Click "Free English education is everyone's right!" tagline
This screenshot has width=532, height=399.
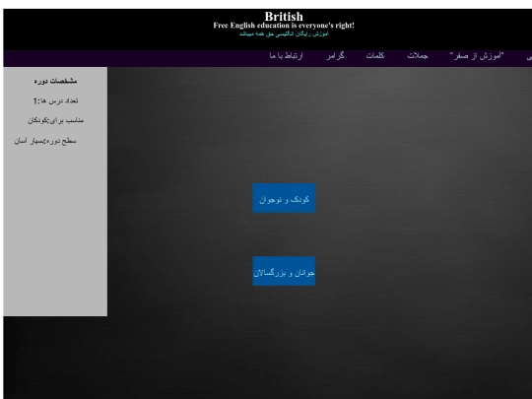284,26
